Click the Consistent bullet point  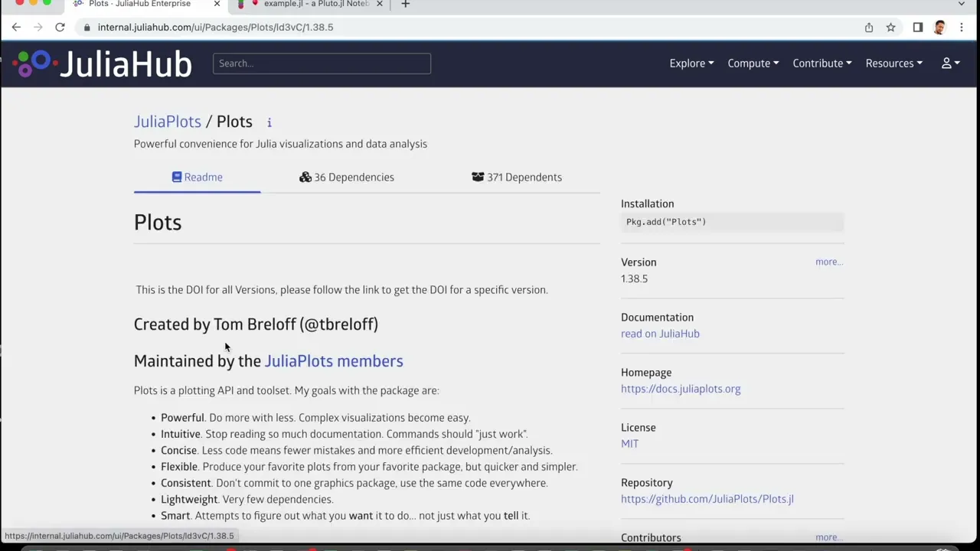(354, 483)
